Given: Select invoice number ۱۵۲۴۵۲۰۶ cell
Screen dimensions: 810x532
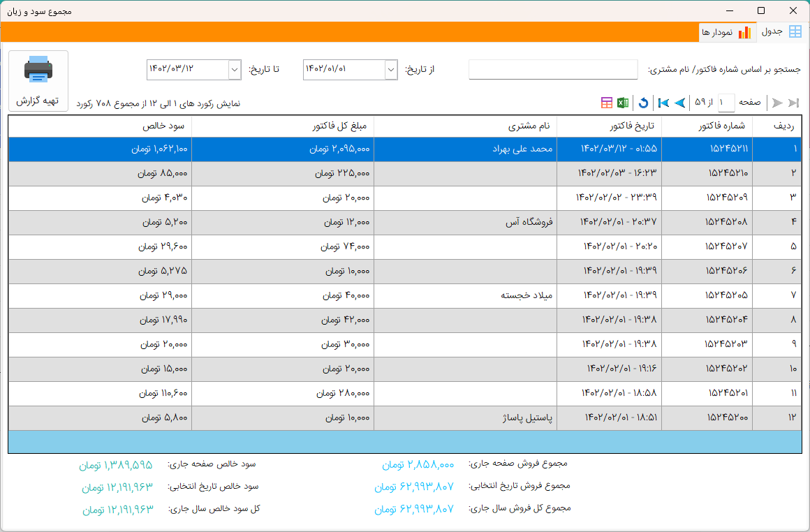Looking at the screenshot, I should 707,271.
